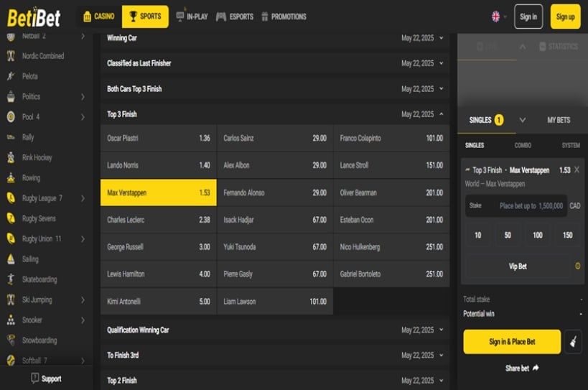Go to the Esports section

coord(235,17)
